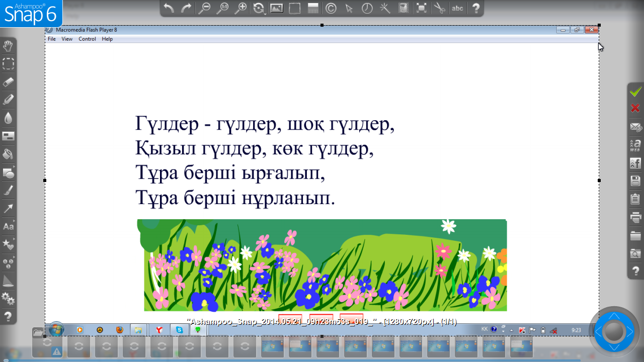This screenshot has height=362, width=644.
Task: Select the Eraser tool in left toolbar
Action: [9, 81]
